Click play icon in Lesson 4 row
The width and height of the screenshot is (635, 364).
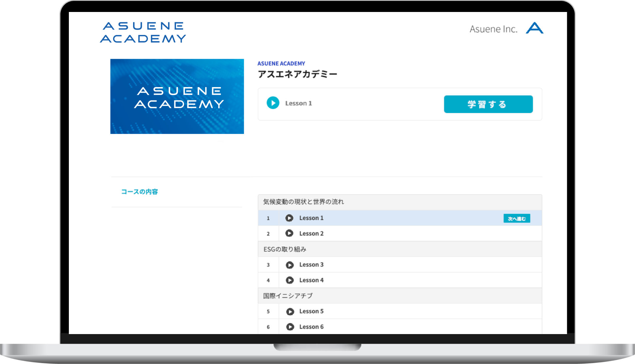(289, 280)
